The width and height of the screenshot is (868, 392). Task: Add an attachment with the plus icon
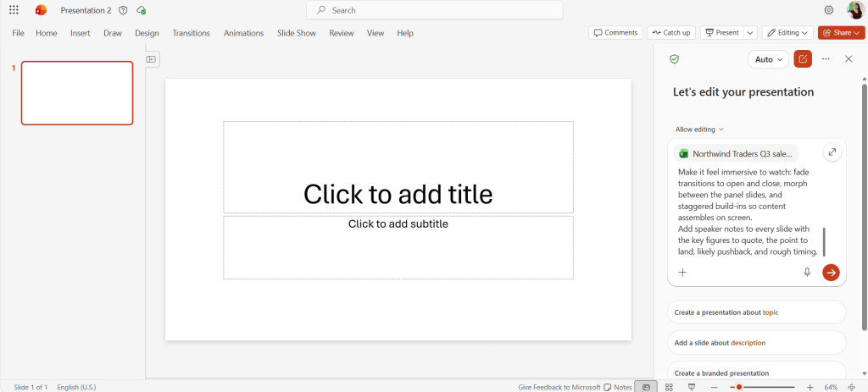point(682,272)
